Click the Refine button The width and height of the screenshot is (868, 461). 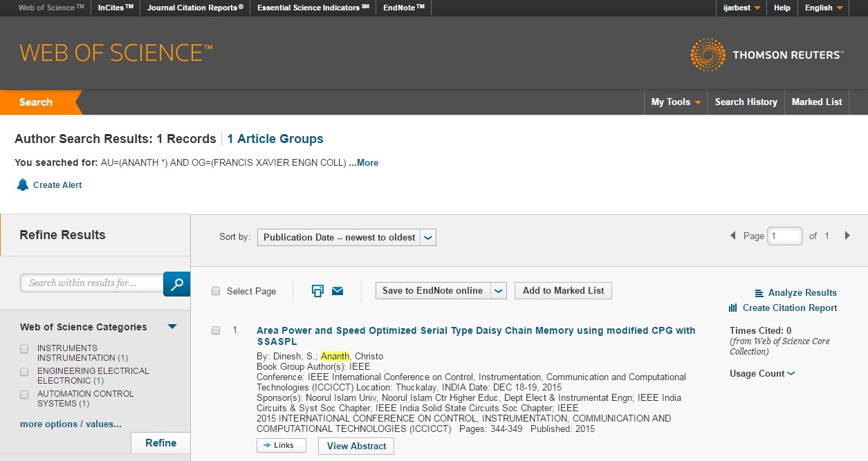(160, 443)
